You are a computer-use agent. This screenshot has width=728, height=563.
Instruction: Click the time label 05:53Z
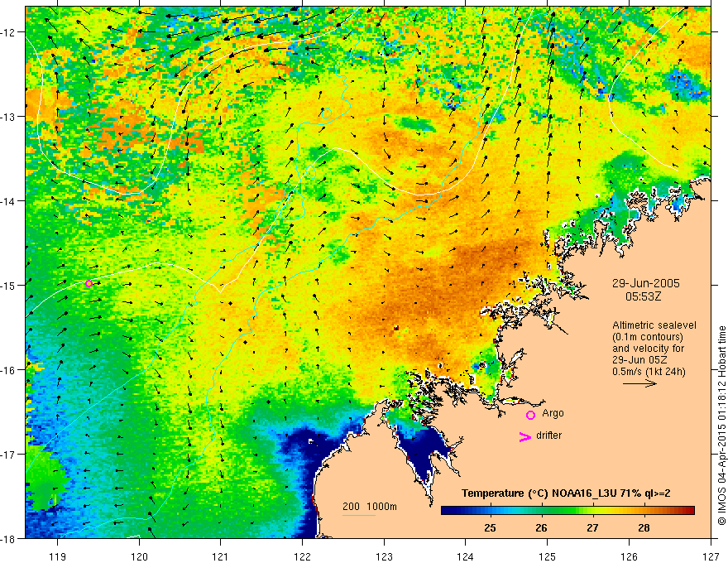643,296
